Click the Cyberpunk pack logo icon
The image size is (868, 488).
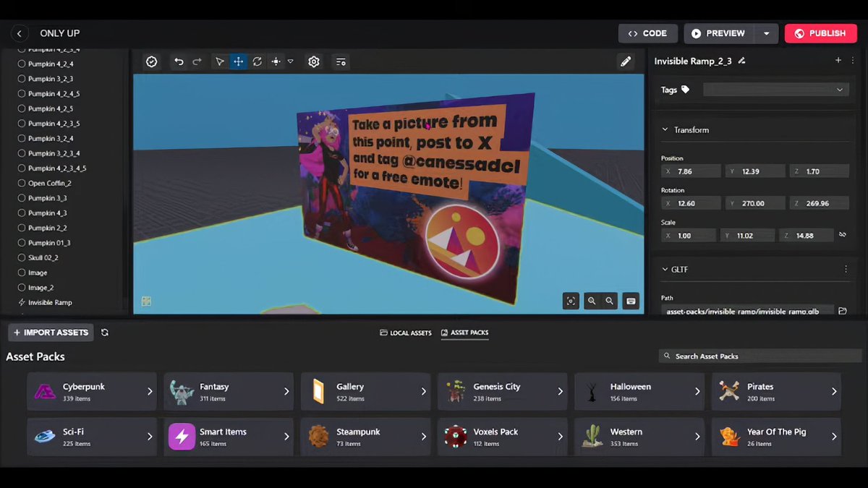click(x=45, y=392)
